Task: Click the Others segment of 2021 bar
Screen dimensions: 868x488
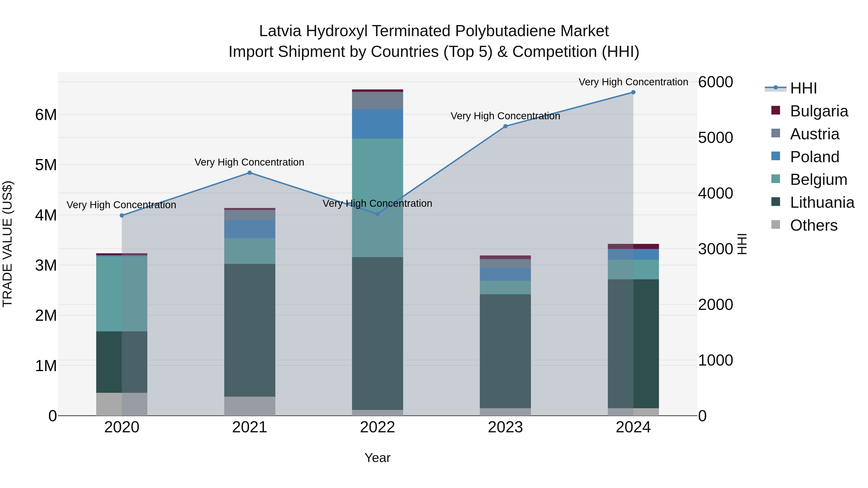Action: (x=250, y=406)
